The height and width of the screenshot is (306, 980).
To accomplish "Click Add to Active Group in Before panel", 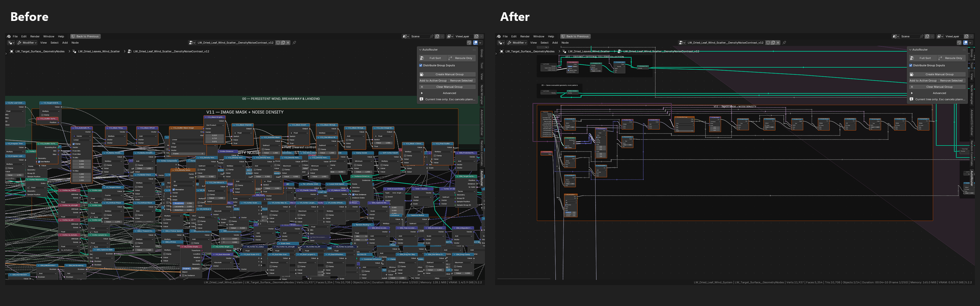I will click(433, 81).
